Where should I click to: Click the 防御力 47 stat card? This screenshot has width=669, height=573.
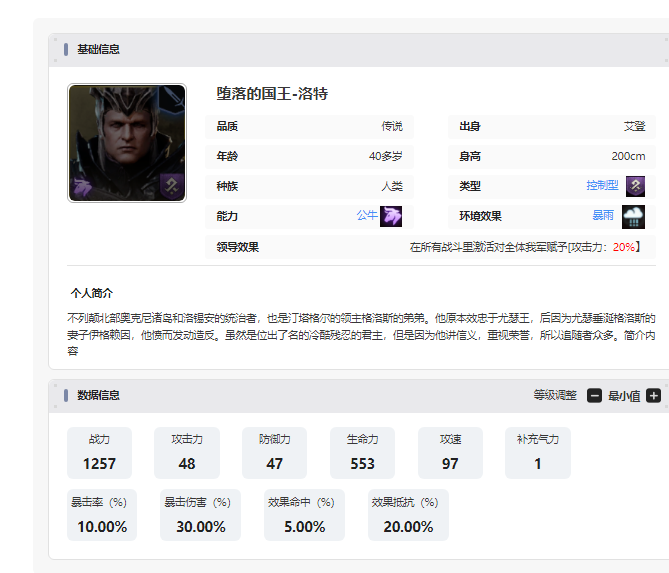pyautogui.click(x=274, y=453)
